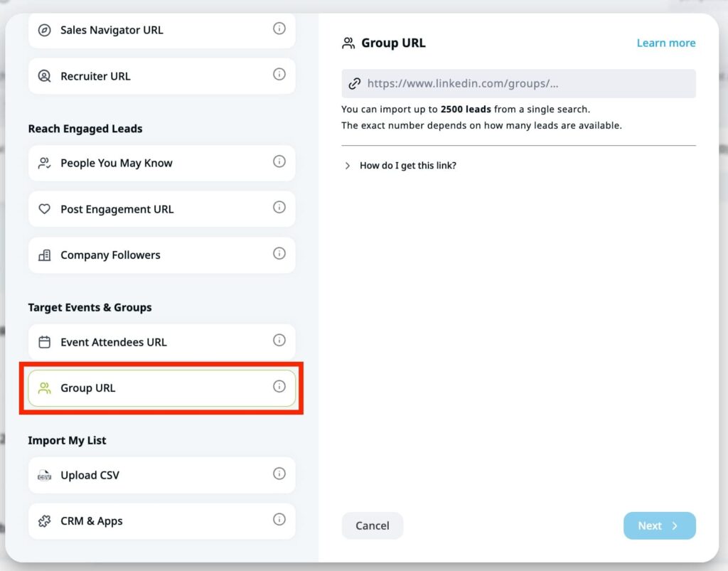Click the group icon in the Group URL header
This screenshot has width=728, height=571.
click(348, 43)
